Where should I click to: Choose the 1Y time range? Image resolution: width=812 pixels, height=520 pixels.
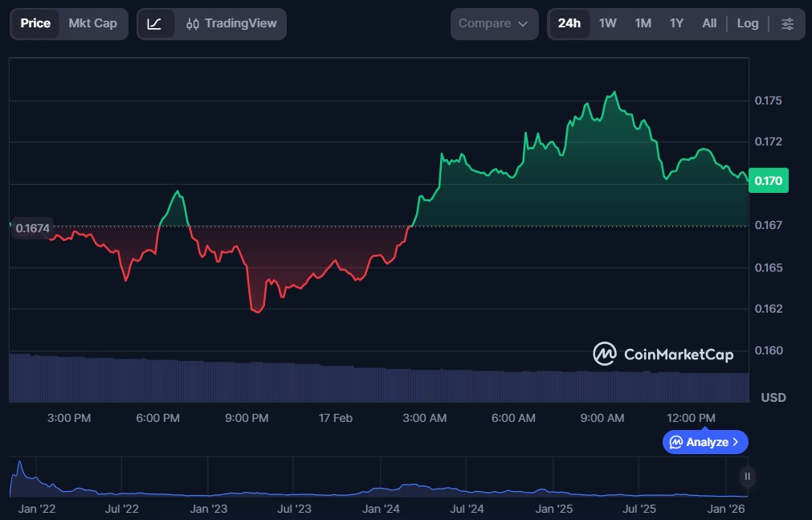tap(676, 23)
